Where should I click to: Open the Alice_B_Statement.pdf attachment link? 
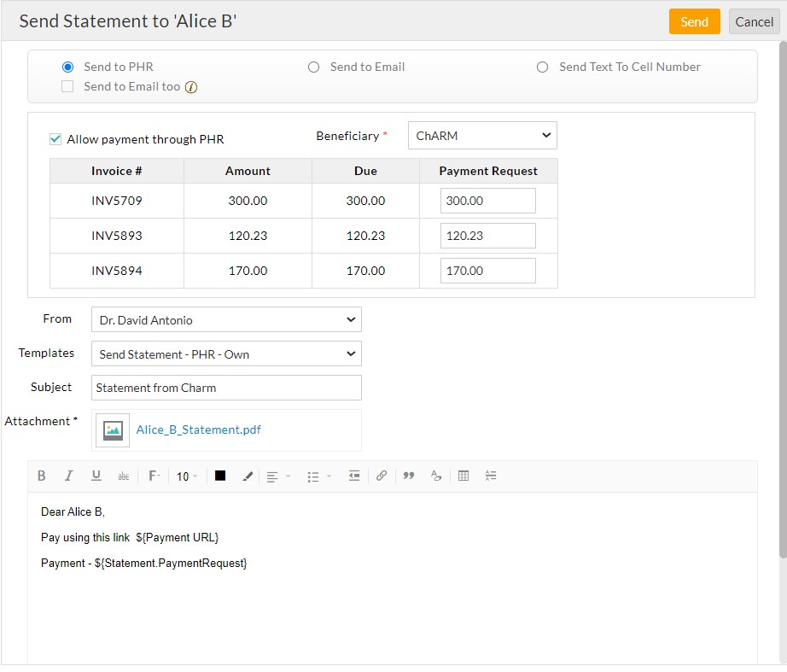pyautogui.click(x=198, y=430)
